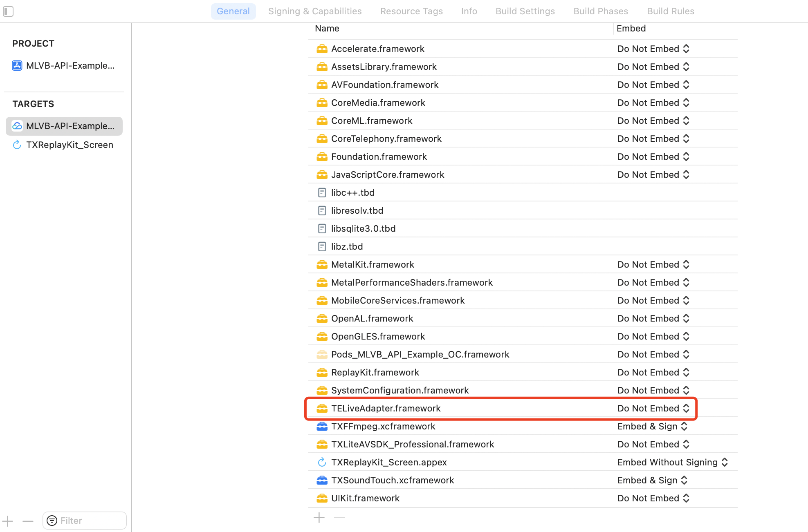
Task: Change embed option for UIKit.framework
Action: (x=653, y=498)
